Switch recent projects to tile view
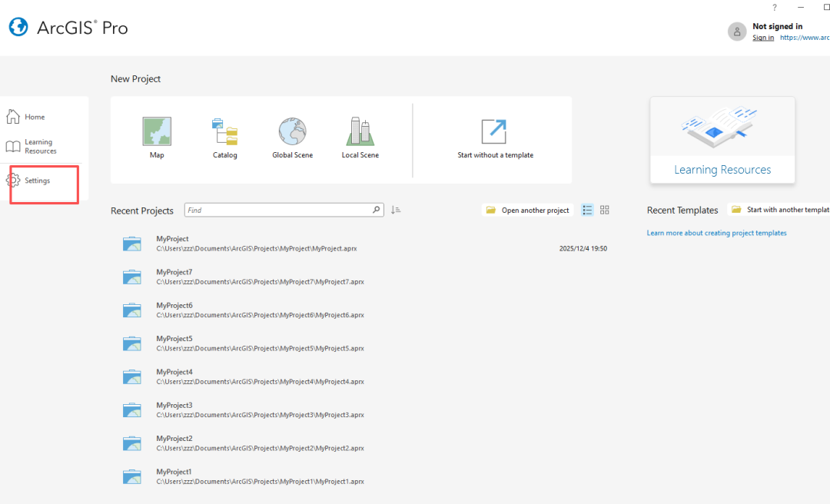The image size is (830, 504). tap(605, 210)
